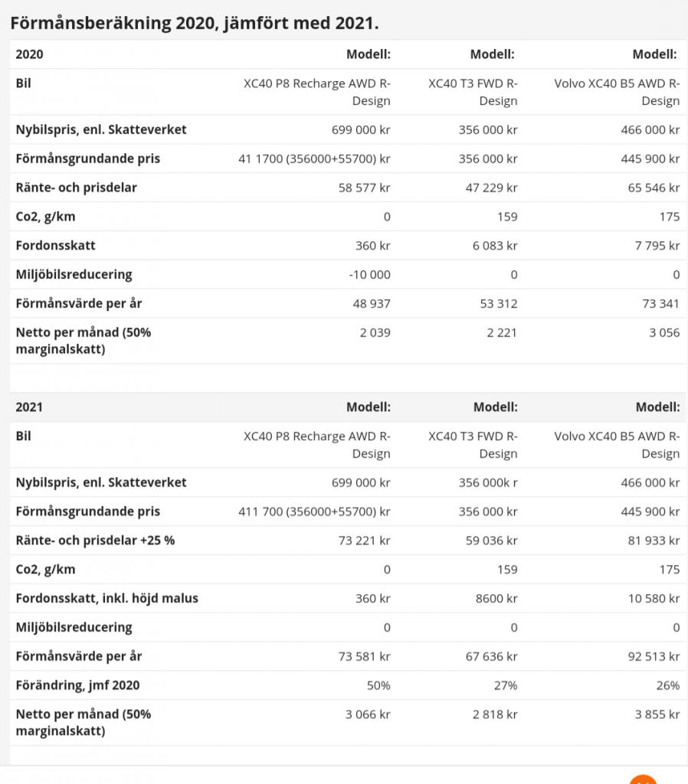Click the 65 546 kr Ränte value
Screen dimensions: 688x784
click(x=654, y=188)
